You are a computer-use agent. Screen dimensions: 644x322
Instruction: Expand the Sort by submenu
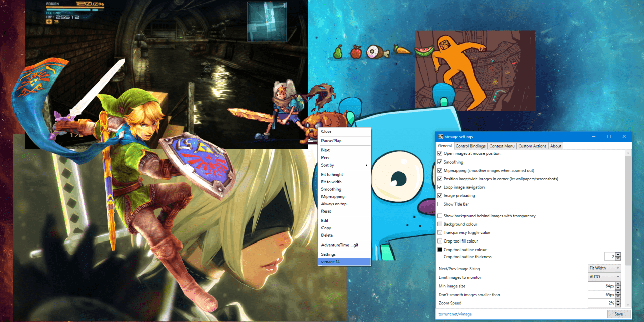344,165
